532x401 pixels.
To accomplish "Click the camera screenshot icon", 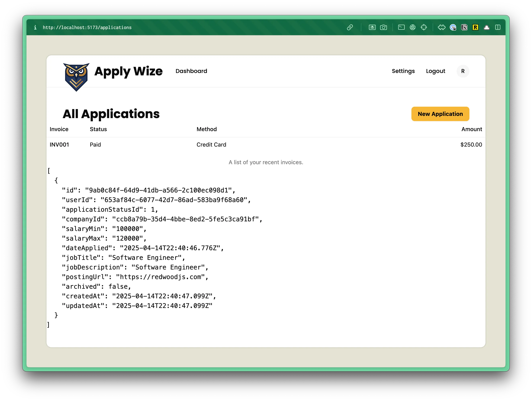I will coord(383,27).
